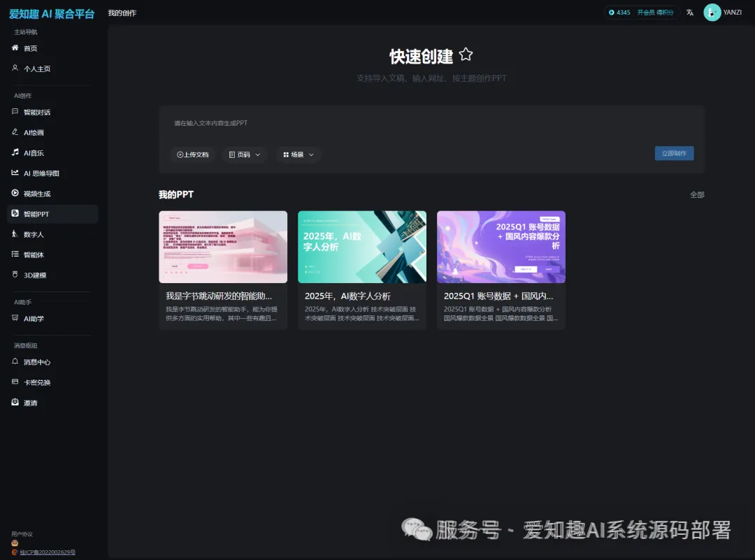The height and width of the screenshot is (560, 755).
Task: Click the AI助学 board icon
Action: click(x=15, y=318)
